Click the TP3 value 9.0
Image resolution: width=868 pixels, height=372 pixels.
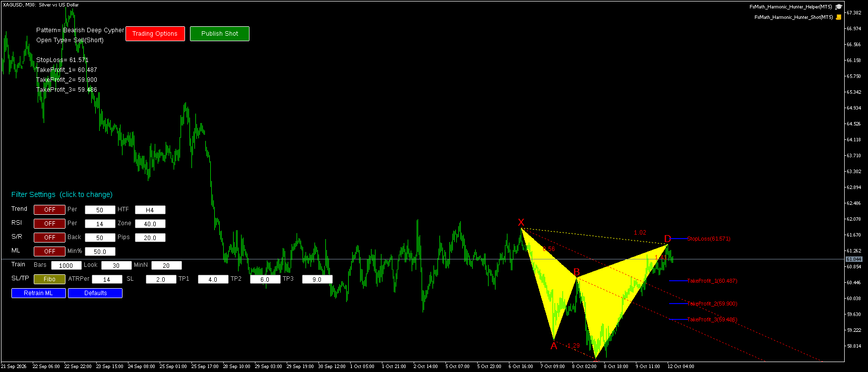coord(317,279)
